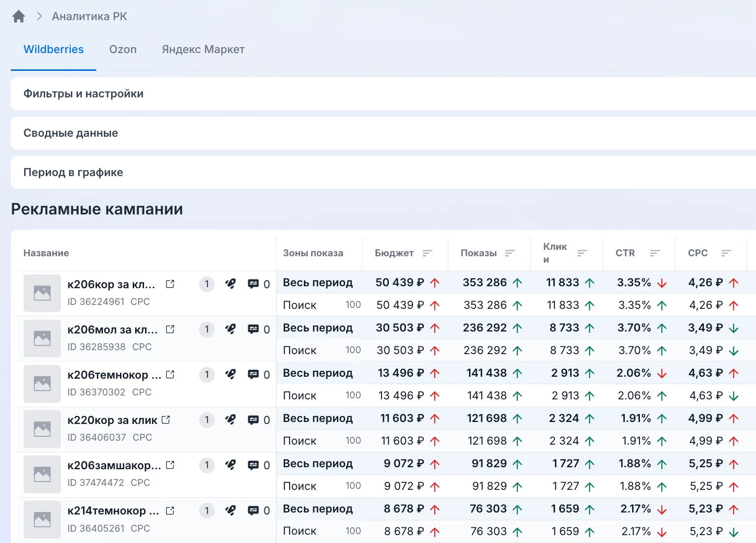Click rocket icon in к206мол row
756x543 pixels.
point(230,329)
